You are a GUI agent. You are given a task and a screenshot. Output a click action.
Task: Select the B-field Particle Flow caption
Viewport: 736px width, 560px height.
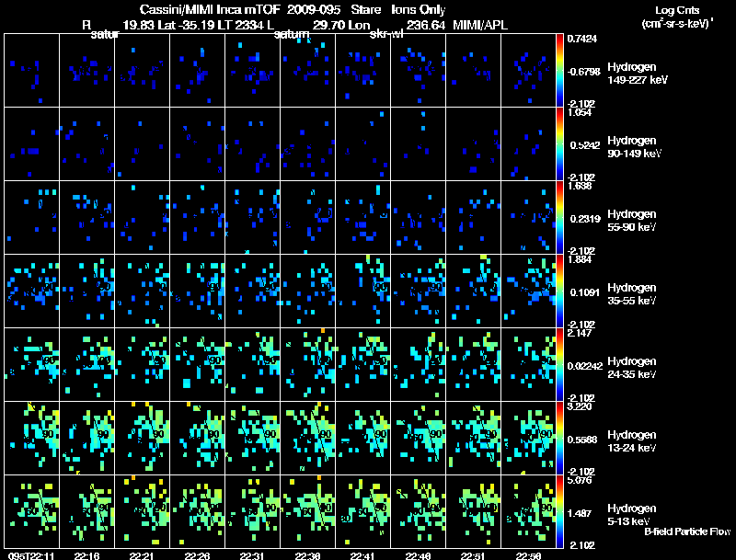point(687,531)
